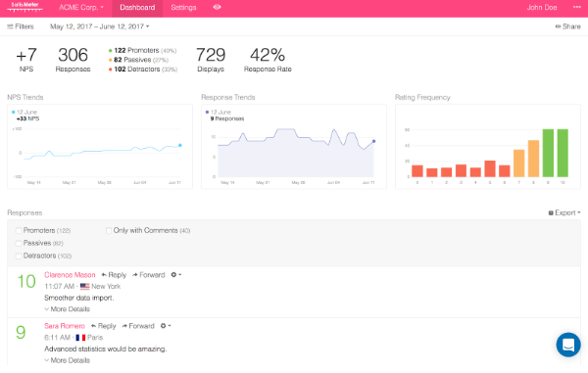This screenshot has width=588, height=373.
Task: Click the green rating 10 bar
Action: pos(563,153)
